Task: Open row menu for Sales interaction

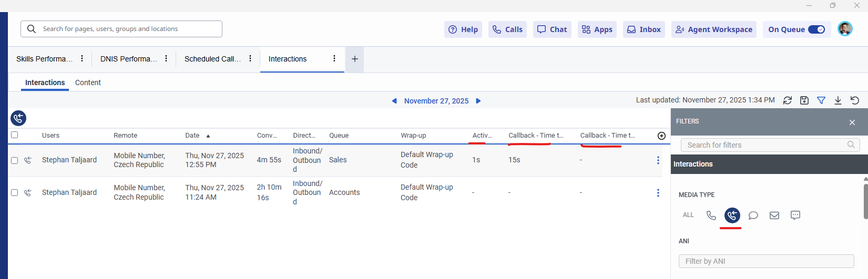Action: (x=658, y=160)
